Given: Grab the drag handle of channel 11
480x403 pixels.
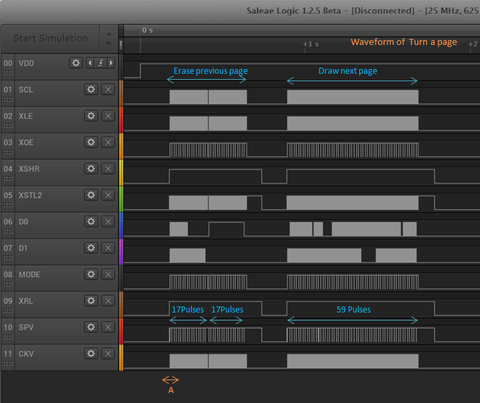Looking at the screenshot, I should pyautogui.click(x=8, y=363).
